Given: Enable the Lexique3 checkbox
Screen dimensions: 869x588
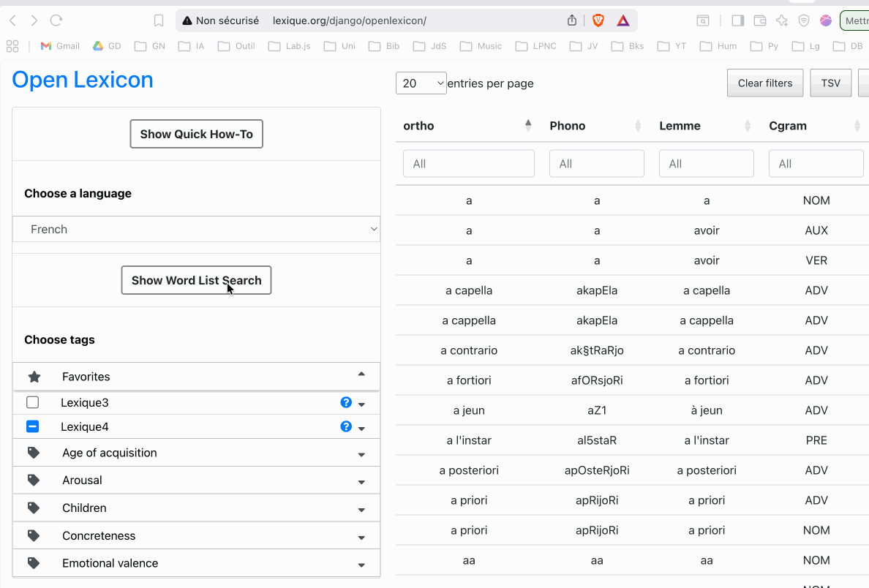Looking at the screenshot, I should tap(32, 402).
